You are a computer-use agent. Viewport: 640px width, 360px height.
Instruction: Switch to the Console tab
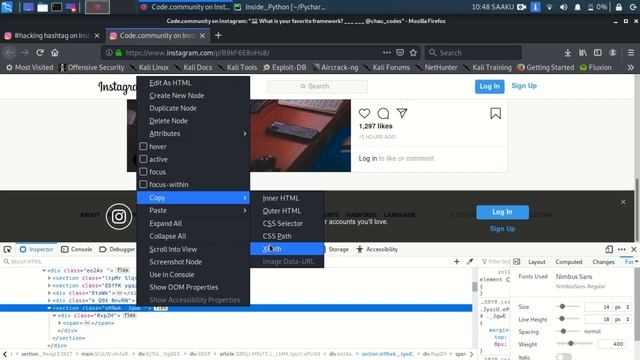click(x=76, y=249)
